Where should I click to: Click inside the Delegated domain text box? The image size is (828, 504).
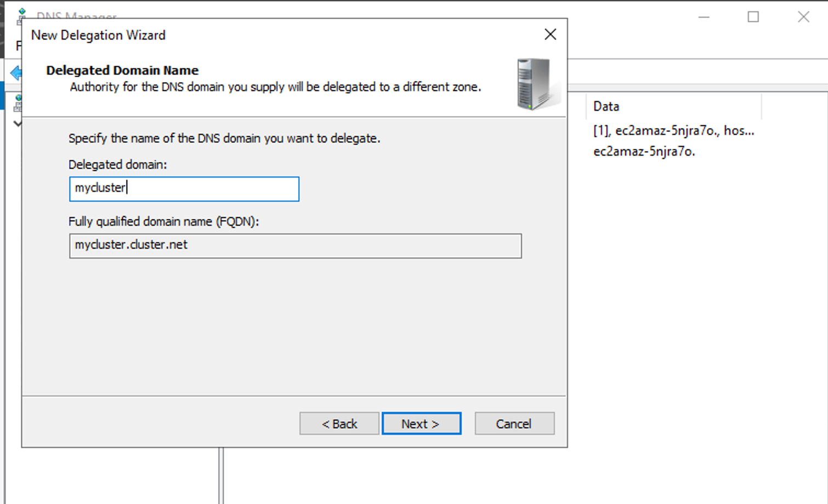coord(184,189)
